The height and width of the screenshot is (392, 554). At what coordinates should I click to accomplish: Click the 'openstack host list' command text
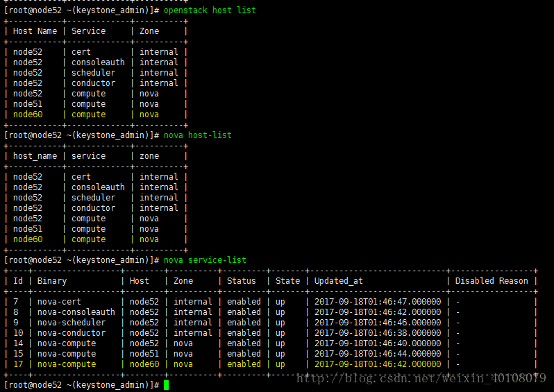click(x=210, y=10)
